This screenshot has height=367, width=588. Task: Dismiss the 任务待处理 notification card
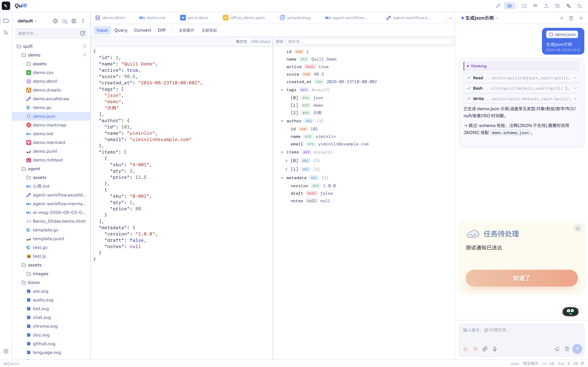(x=577, y=228)
